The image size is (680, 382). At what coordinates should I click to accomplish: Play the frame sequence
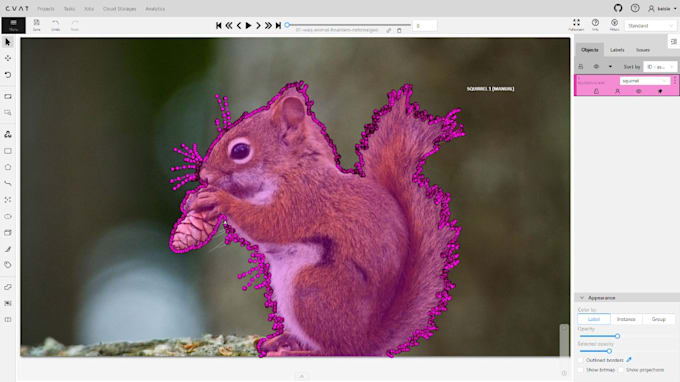[248, 26]
